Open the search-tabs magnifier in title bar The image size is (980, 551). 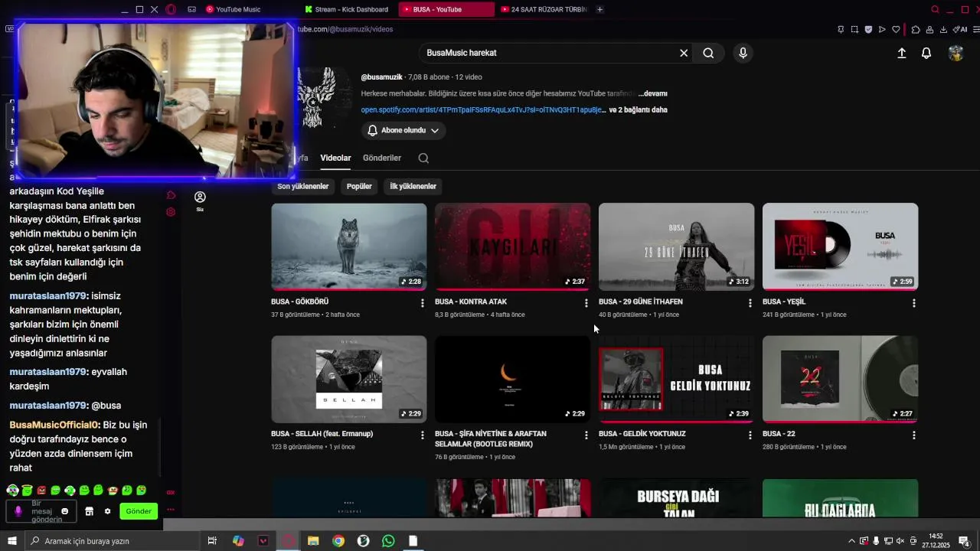coord(935,9)
